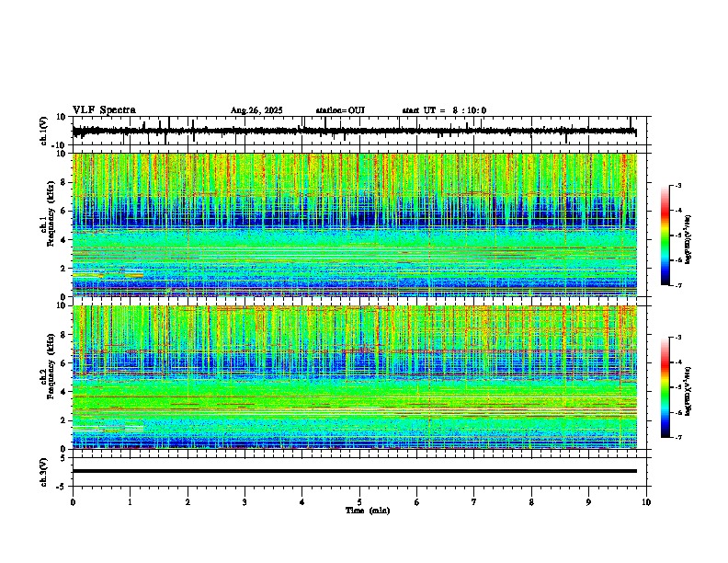
Task: Click the "Time (min)" axis label
Action: point(368,511)
